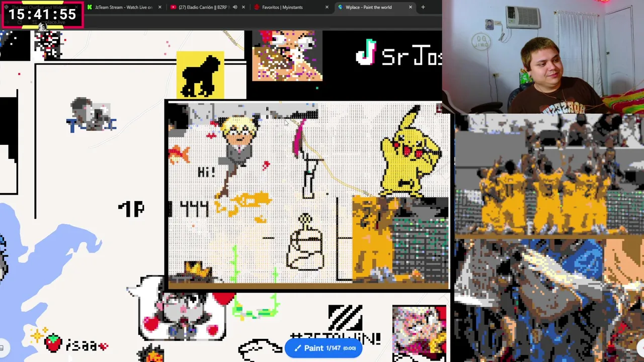644x362 pixels.
Task: Click the 'isaa' pixel text with heart
Action: pos(87,345)
